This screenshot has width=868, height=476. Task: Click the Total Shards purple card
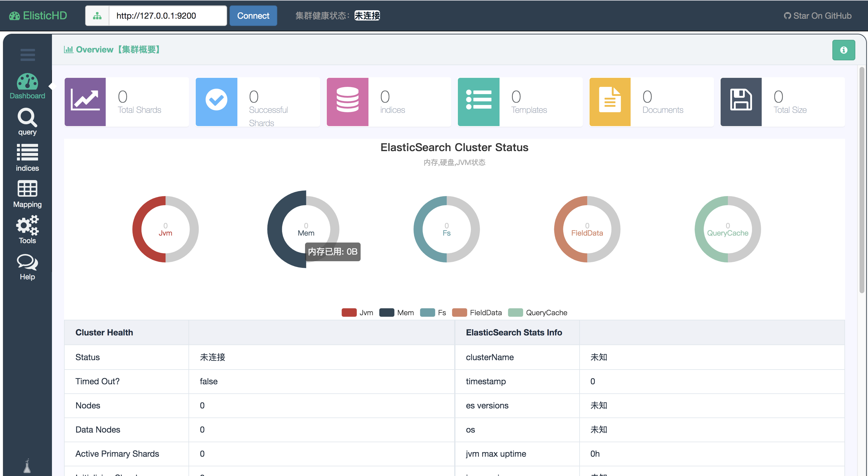126,102
